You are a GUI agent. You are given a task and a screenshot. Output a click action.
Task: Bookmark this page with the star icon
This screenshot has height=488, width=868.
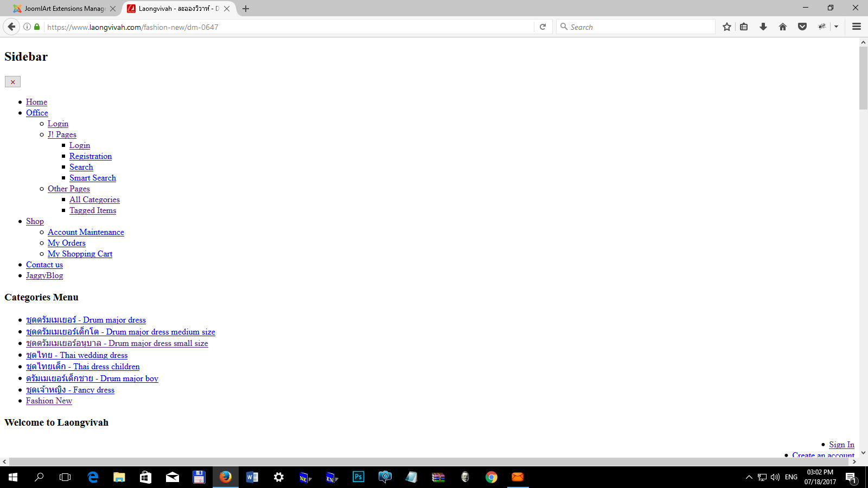pos(727,27)
